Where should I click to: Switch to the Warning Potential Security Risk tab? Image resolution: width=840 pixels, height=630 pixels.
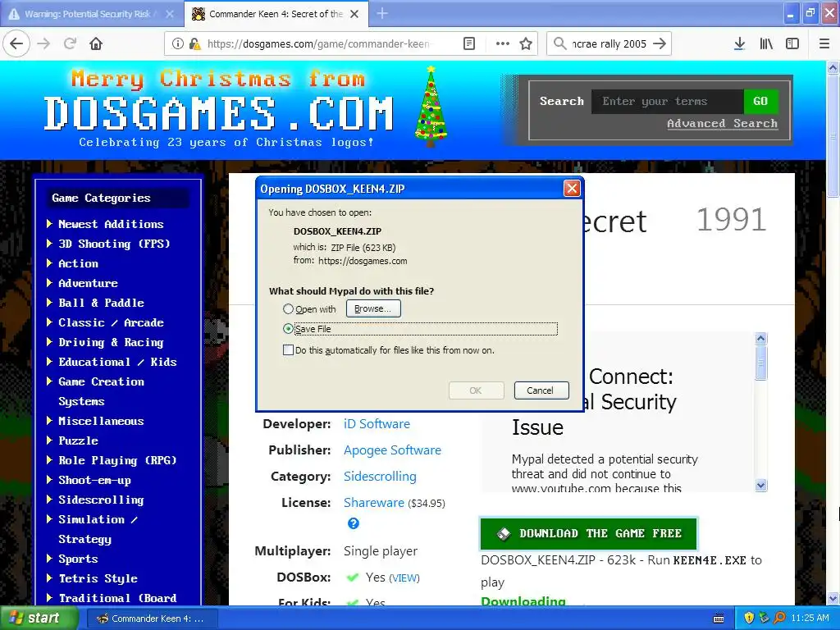[88, 14]
